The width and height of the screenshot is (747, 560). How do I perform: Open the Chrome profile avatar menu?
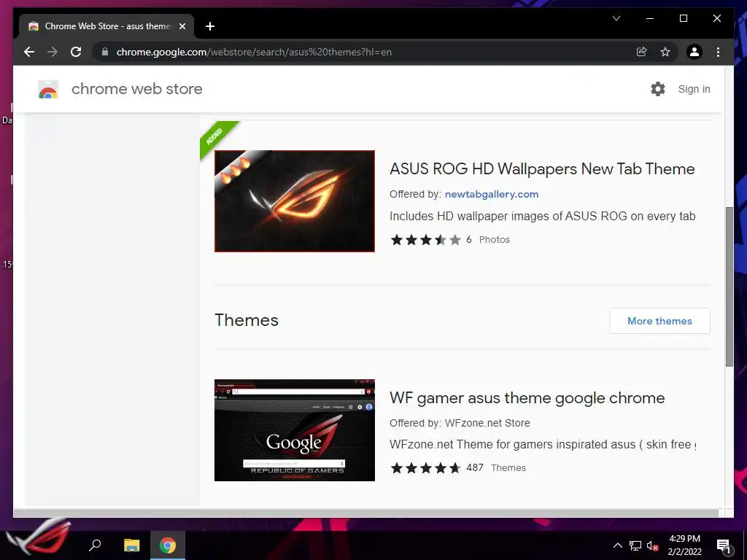[694, 52]
